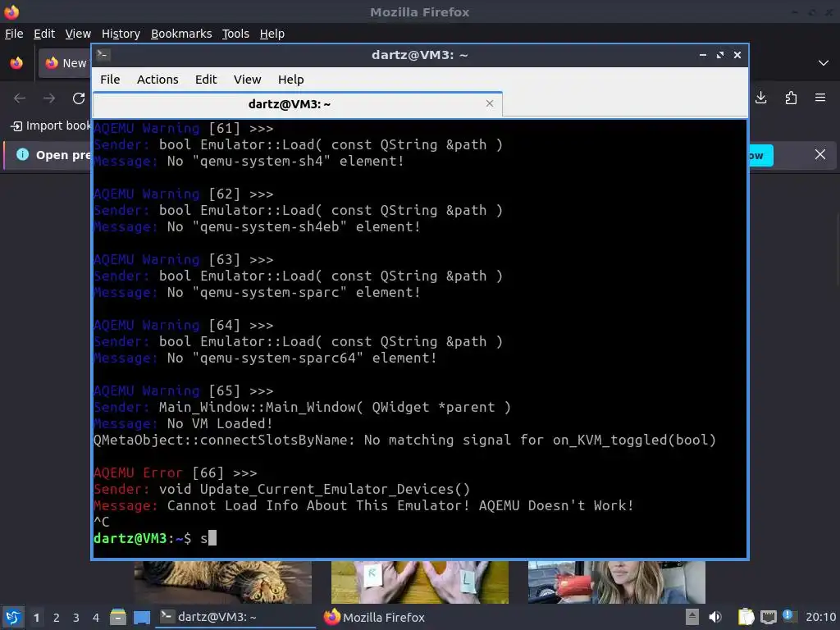The image size is (840, 630).
Task: Dismiss the Firefox notification bar
Action: 820,155
